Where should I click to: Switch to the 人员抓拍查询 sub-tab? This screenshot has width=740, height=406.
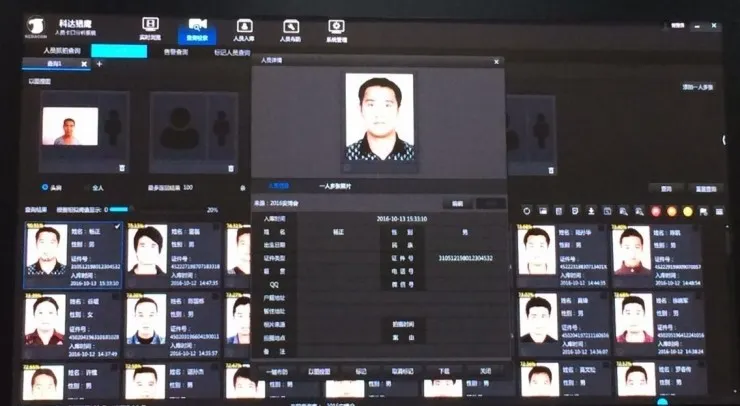tap(62, 51)
